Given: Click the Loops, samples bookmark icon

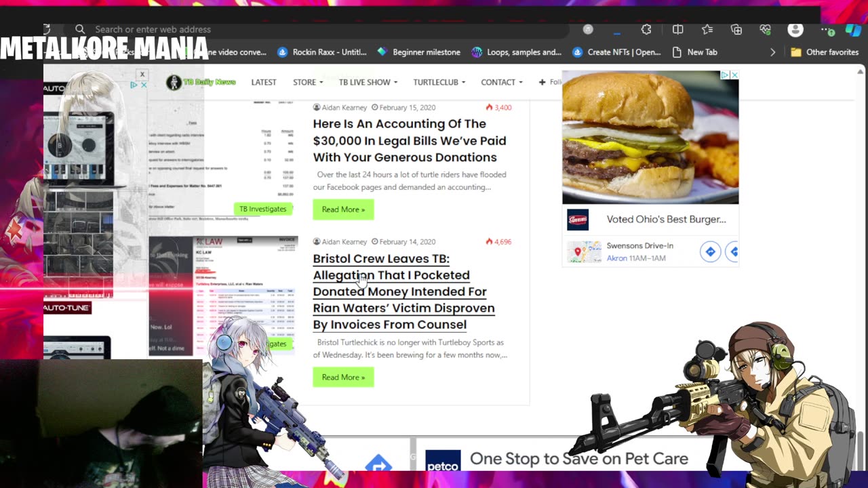Looking at the screenshot, I should tap(477, 52).
